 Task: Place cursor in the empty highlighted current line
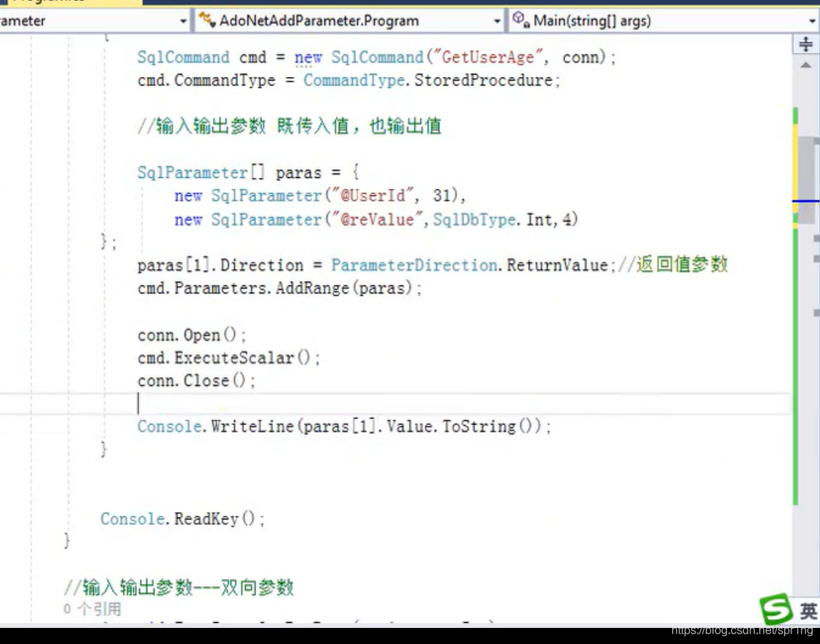pos(395,403)
